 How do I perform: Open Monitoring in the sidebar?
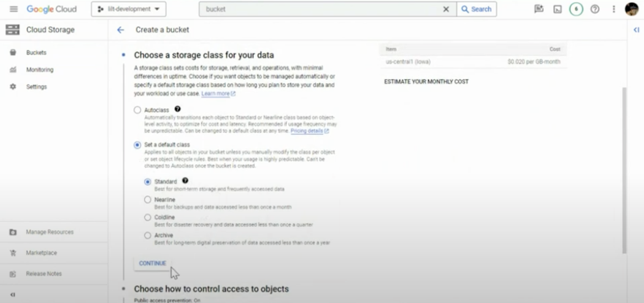pos(39,70)
